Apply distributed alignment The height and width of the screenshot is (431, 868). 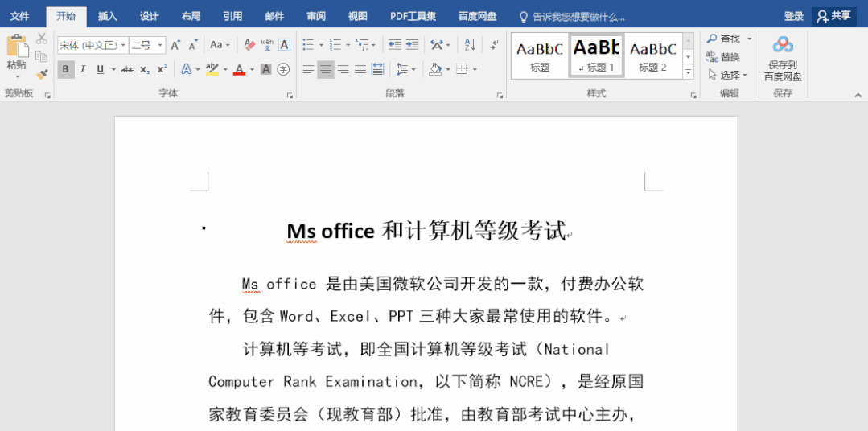[378, 69]
